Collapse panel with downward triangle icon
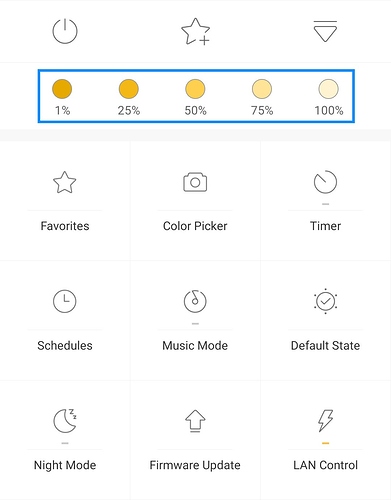Viewport: 391px width, 500px height. 325,31
